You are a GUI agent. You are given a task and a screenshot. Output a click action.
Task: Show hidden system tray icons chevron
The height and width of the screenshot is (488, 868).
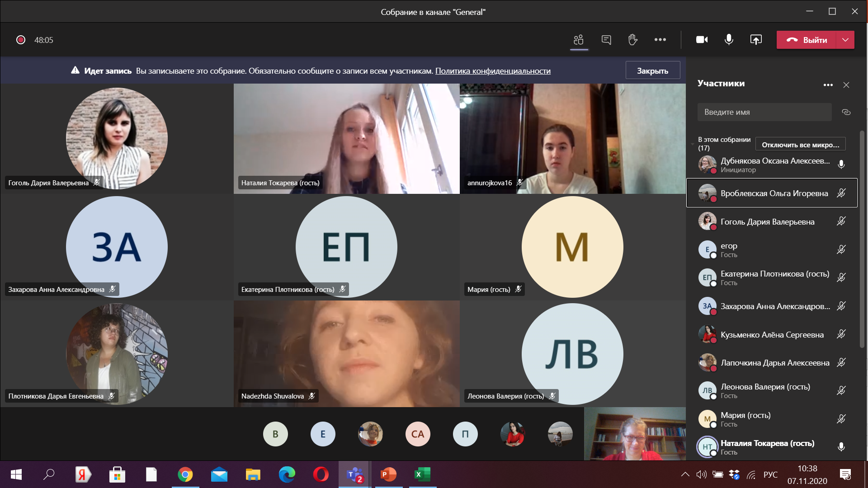(685, 474)
